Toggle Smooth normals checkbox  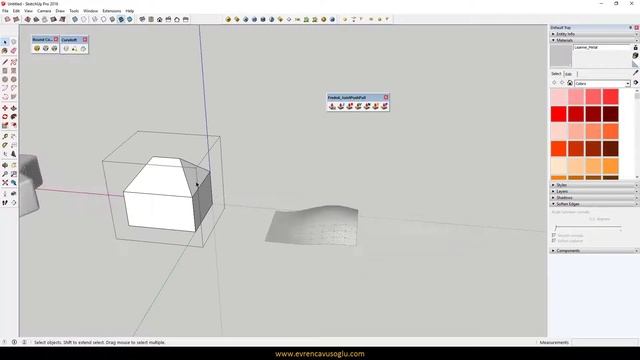pyautogui.click(x=554, y=236)
